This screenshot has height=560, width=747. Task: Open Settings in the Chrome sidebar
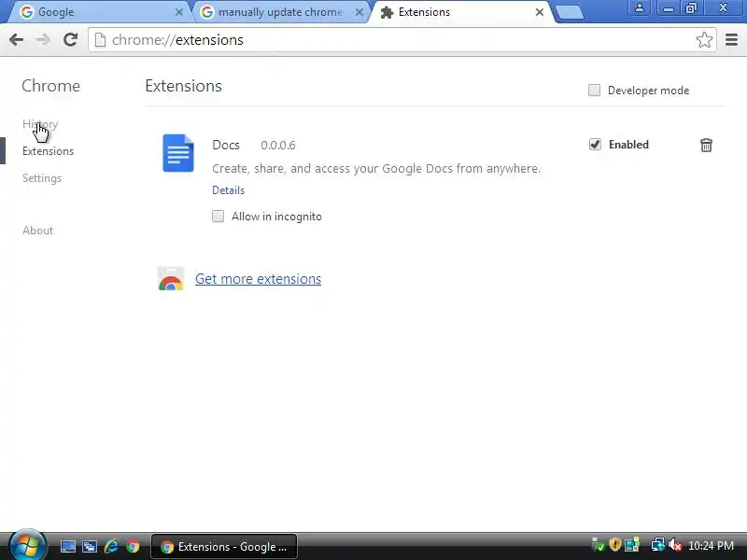42,178
